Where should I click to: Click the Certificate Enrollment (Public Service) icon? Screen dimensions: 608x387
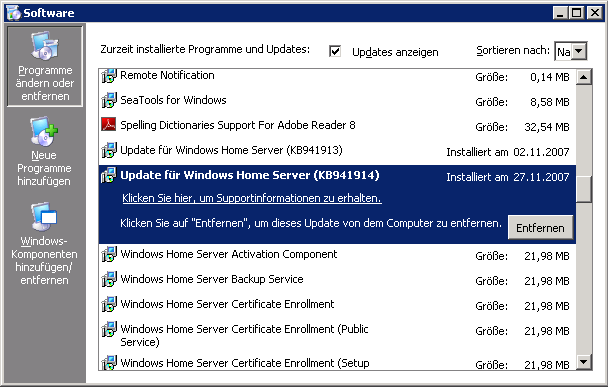pyautogui.click(x=109, y=329)
